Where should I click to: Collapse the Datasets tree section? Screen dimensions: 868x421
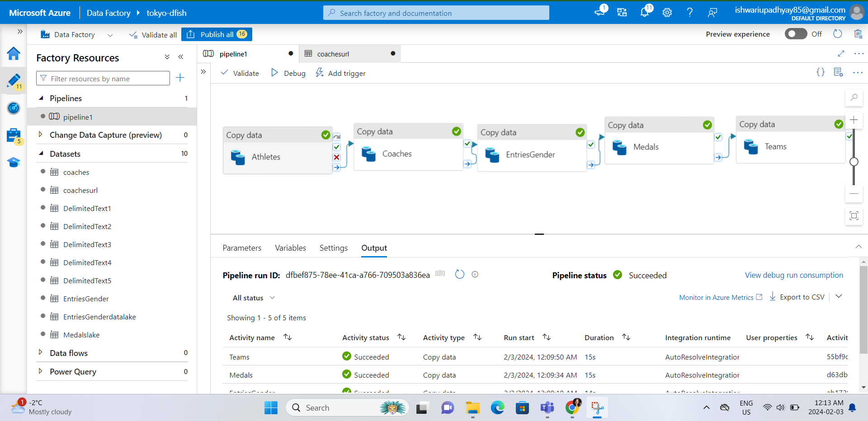point(41,154)
